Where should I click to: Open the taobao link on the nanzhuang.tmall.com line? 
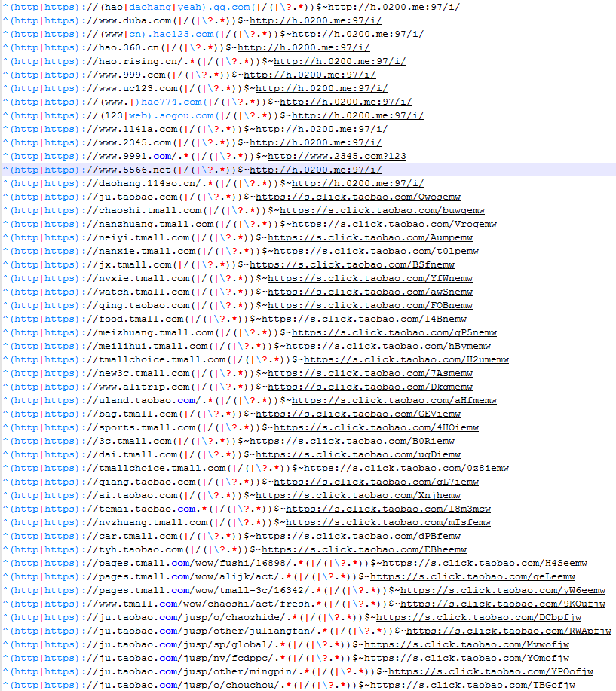point(394,225)
